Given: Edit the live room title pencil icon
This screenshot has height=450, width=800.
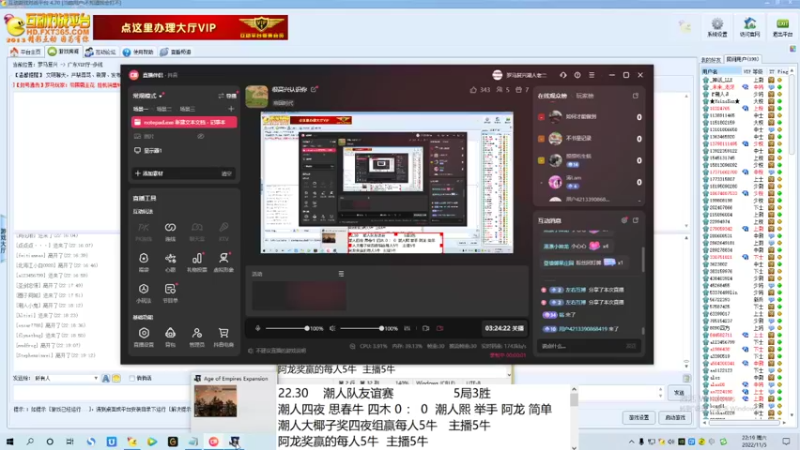Looking at the screenshot, I should pyautogui.click(x=314, y=89).
